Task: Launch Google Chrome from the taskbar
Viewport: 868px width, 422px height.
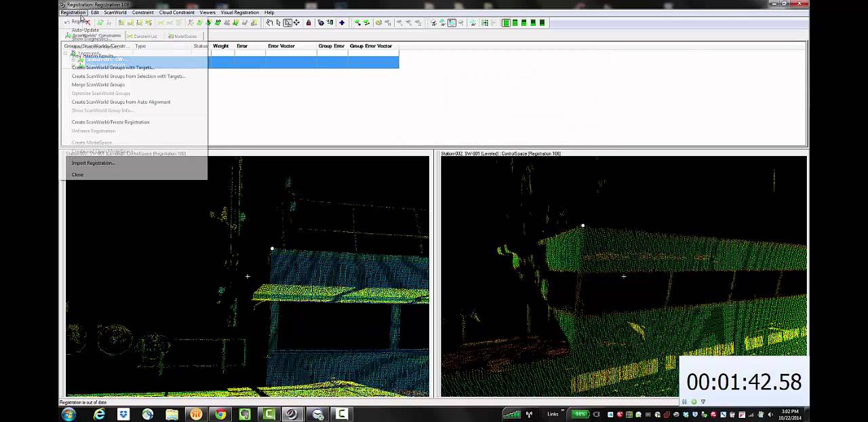Action: pos(220,414)
